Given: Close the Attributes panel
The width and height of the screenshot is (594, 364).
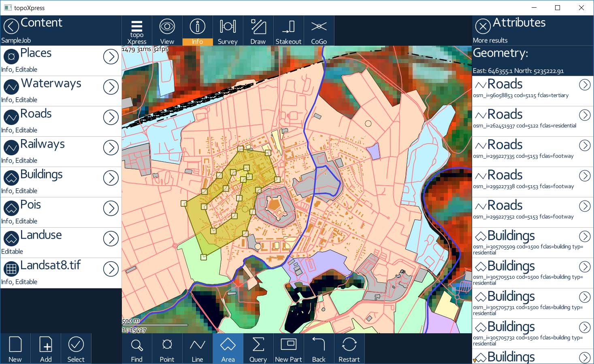Looking at the screenshot, I should (483, 27).
